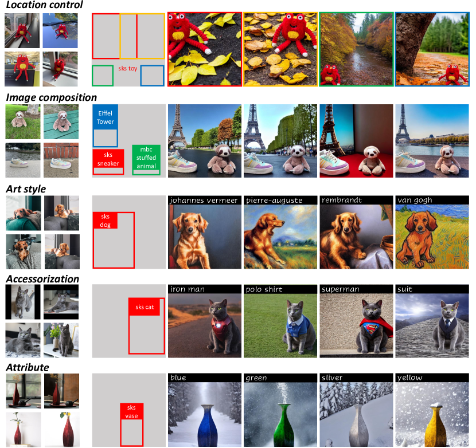Screen dimensions: 476x448
Task: Click the 'Art style' heading
Action: tap(26, 189)
